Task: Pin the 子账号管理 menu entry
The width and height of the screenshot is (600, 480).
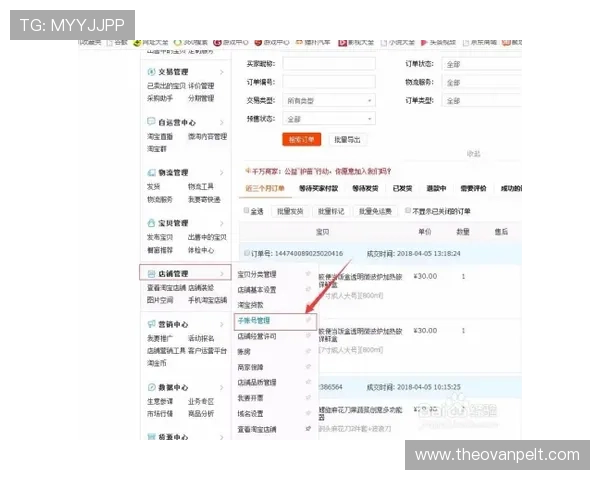Action: (308, 320)
